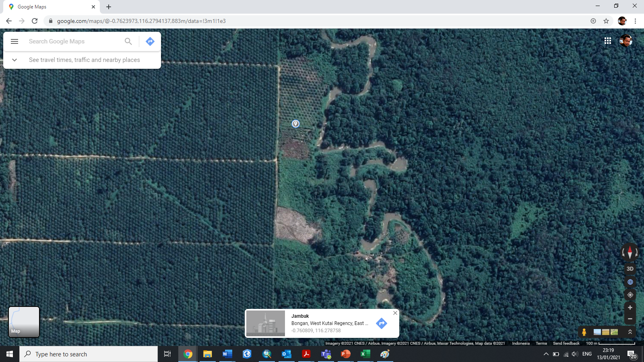Toggle globe view mode
The width and height of the screenshot is (644, 362).
pyautogui.click(x=630, y=282)
